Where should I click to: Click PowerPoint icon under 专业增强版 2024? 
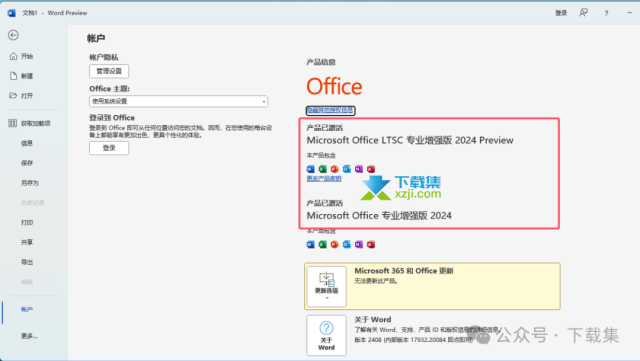[335, 245]
